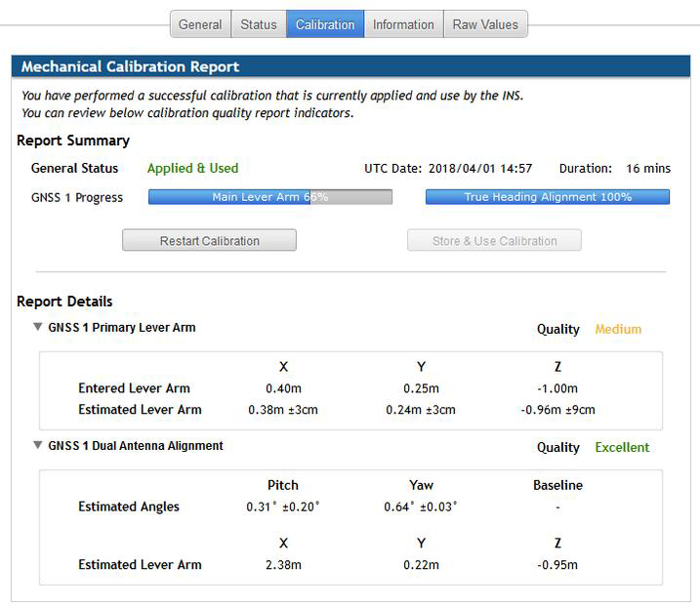Viewport: 700px width, 606px height.
Task: Click the Entered Lever Arm Z value -1.00m
Action: point(557,388)
